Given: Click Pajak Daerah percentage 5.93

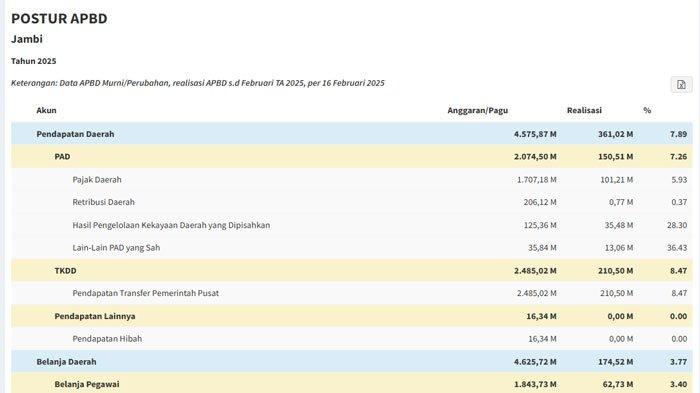Looking at the screenshot, I should point(679,180).
